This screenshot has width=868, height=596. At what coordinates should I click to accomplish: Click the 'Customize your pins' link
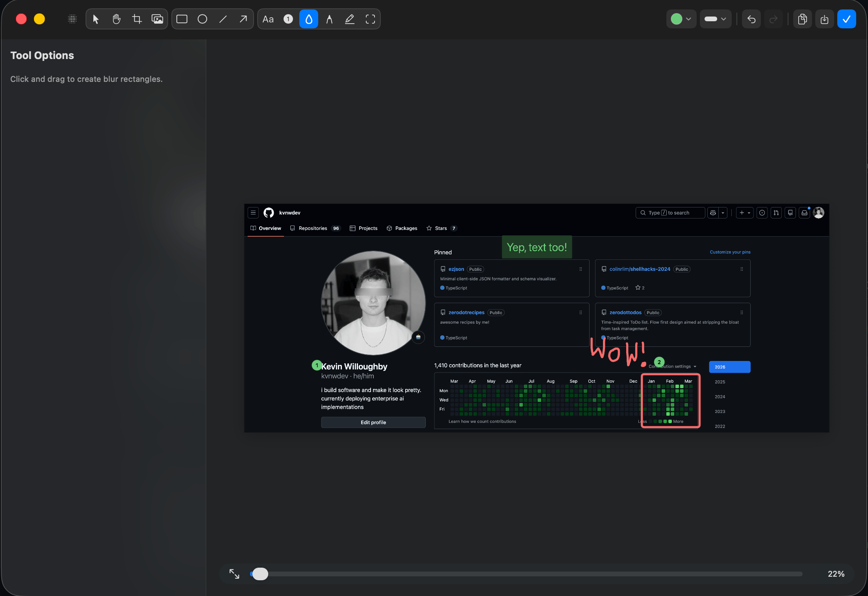click(x=730, y=252)
